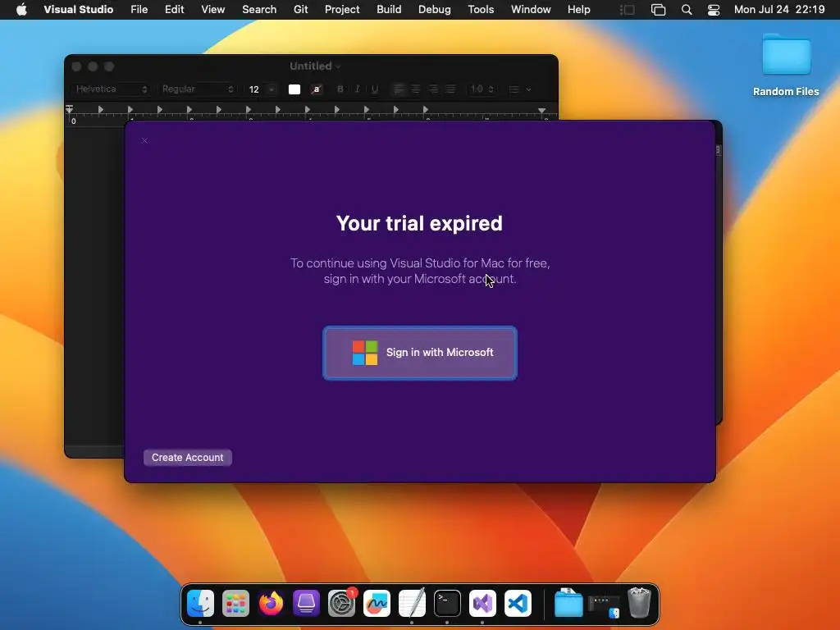This screenshot has width=840, height=630.
Task: Click font size 12 field in TextEdit
Action: [x=254, y=89]
